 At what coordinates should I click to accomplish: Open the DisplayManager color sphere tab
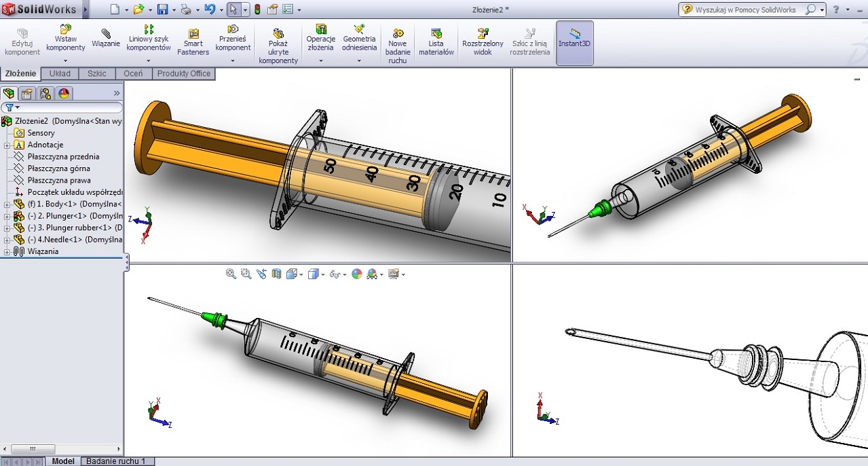pyautogui.click(x=64, y=94)
